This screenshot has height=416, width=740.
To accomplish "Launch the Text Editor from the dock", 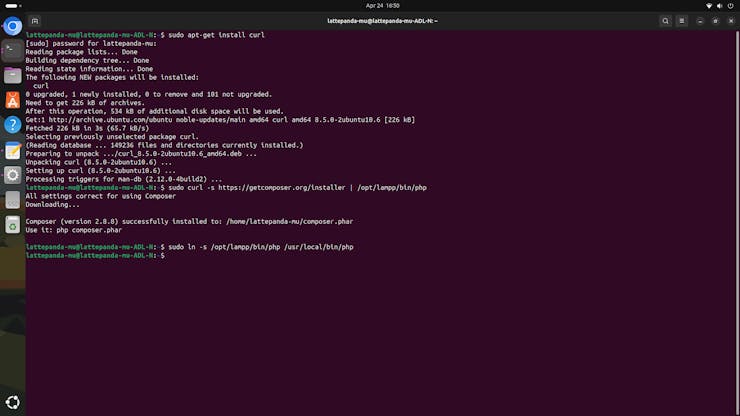I will tap(13, 150).
